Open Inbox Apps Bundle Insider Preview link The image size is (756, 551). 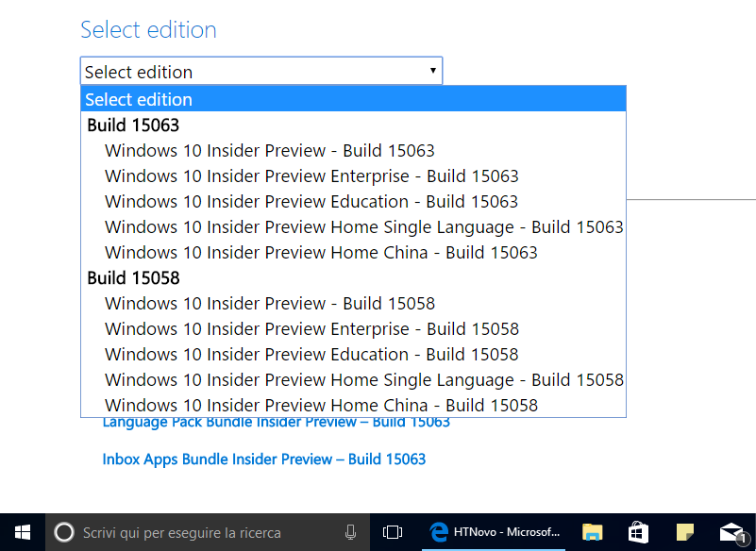(x=263, y=459)
